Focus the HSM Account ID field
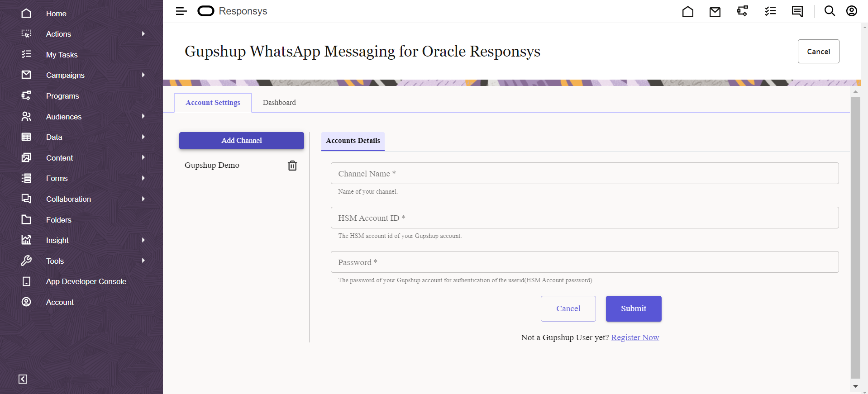 [585, 218]
